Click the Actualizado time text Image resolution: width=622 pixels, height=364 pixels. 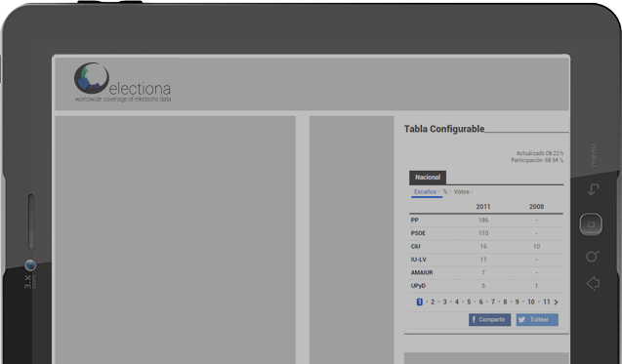(539, 153)
